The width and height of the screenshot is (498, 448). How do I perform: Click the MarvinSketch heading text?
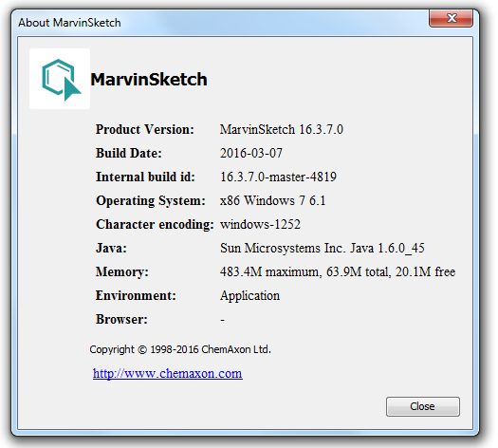coord(149,79)
